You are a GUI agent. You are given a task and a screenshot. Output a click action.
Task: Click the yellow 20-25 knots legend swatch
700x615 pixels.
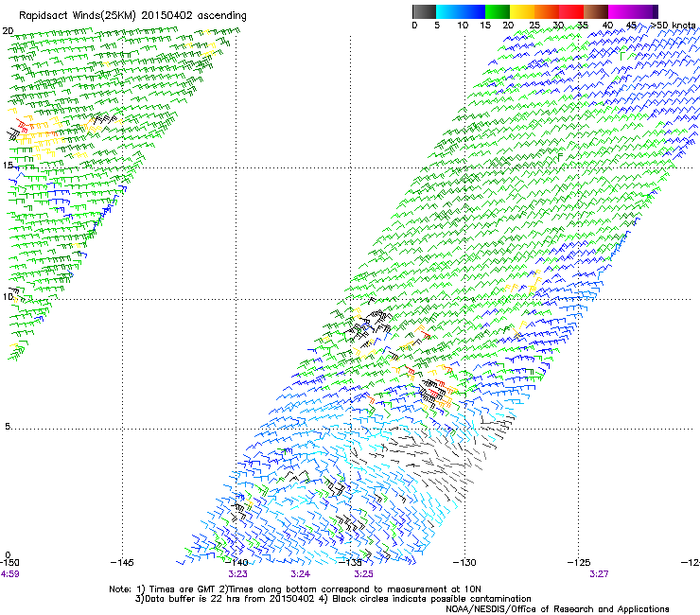[x=522, y=11]
